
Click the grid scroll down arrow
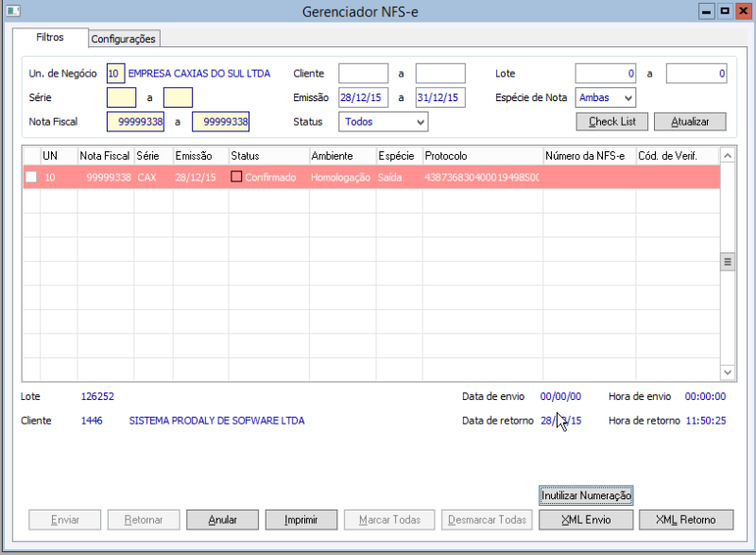728,373
